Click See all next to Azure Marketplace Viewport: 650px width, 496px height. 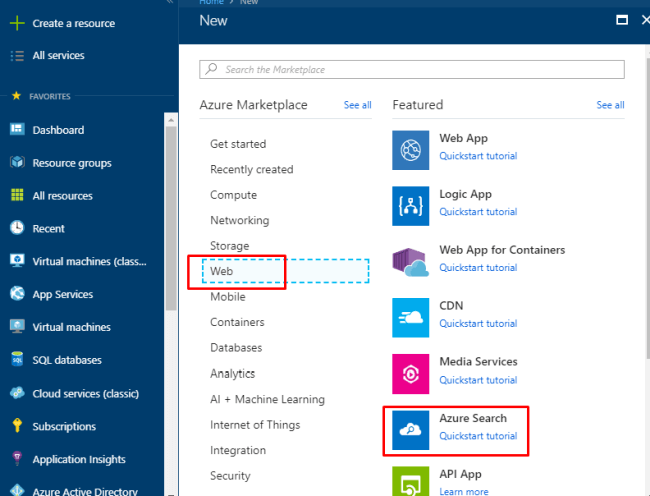357,105
